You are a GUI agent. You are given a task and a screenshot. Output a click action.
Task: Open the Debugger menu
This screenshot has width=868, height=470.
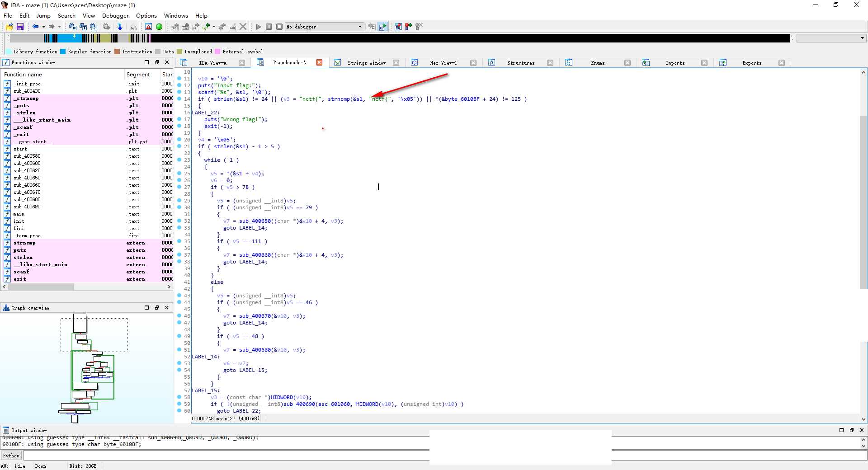(x=115, y=15)
